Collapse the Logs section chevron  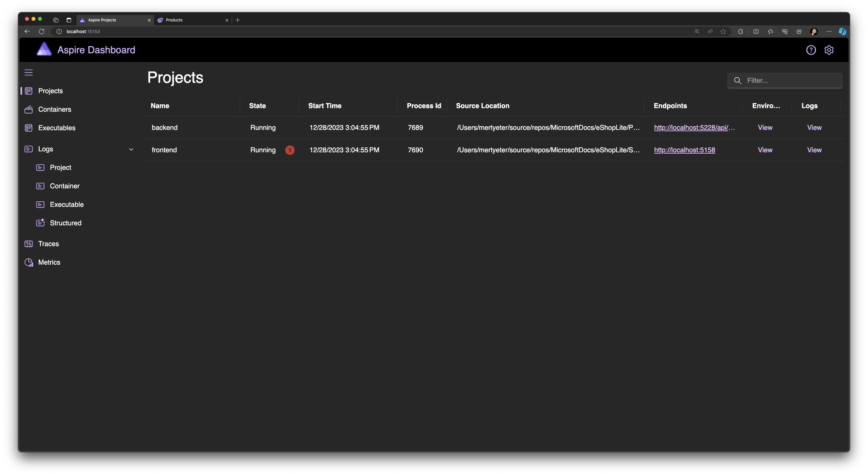tap(132, 149)
